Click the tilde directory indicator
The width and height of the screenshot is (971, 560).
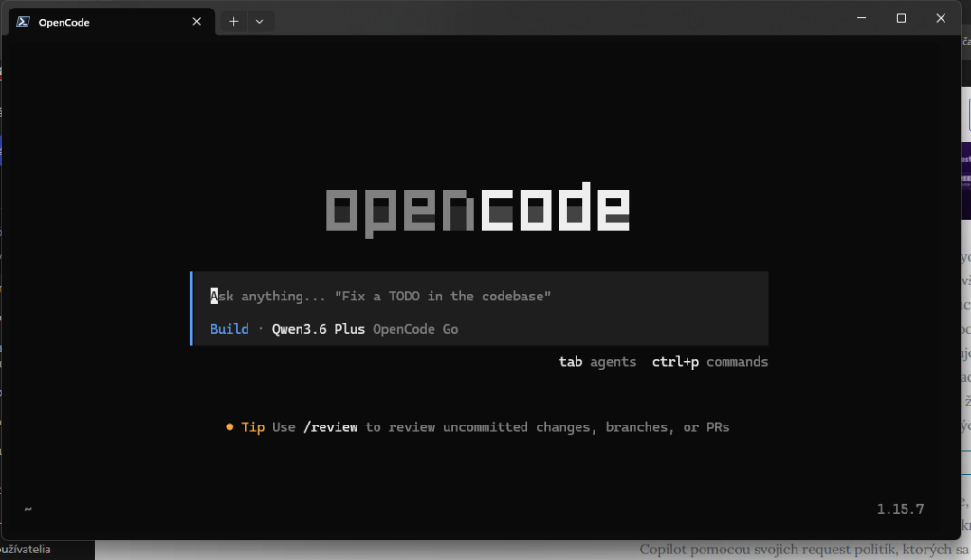point(27,509)
